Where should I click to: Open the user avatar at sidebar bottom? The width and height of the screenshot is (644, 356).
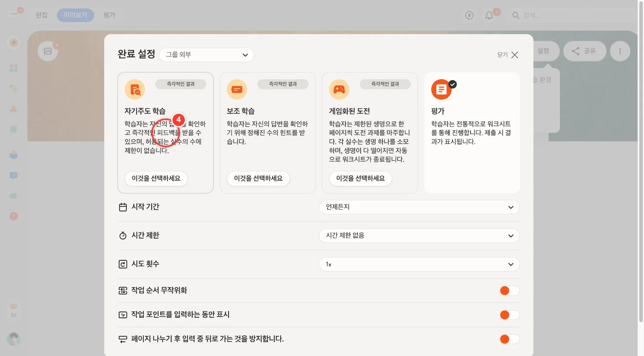[14, 339]
